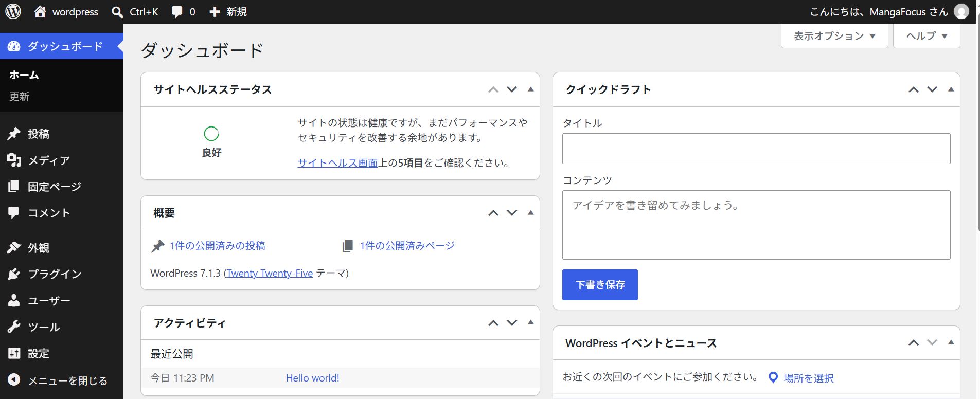Click the メディア icon in sidebar

pyautogui.click(x=14, y=160)
